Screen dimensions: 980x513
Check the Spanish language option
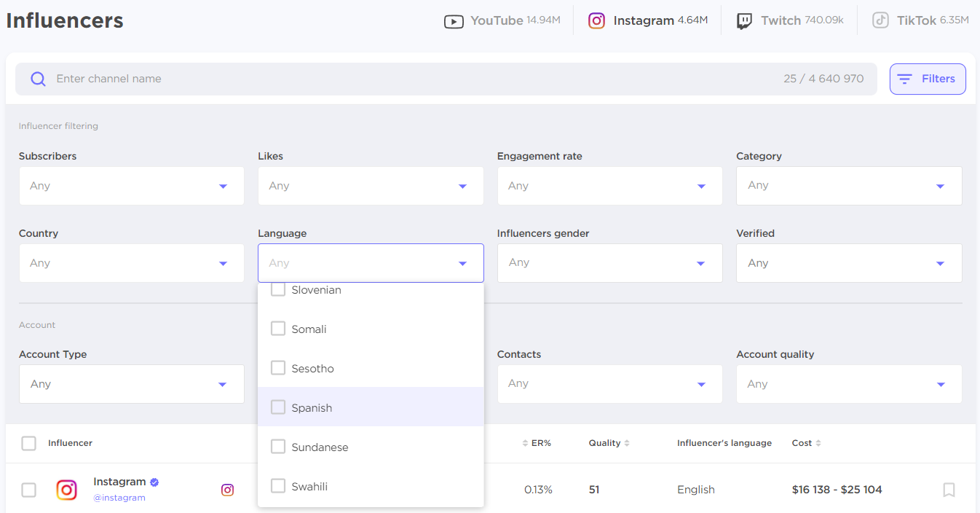pyautogui.click(x=278, y=407)
